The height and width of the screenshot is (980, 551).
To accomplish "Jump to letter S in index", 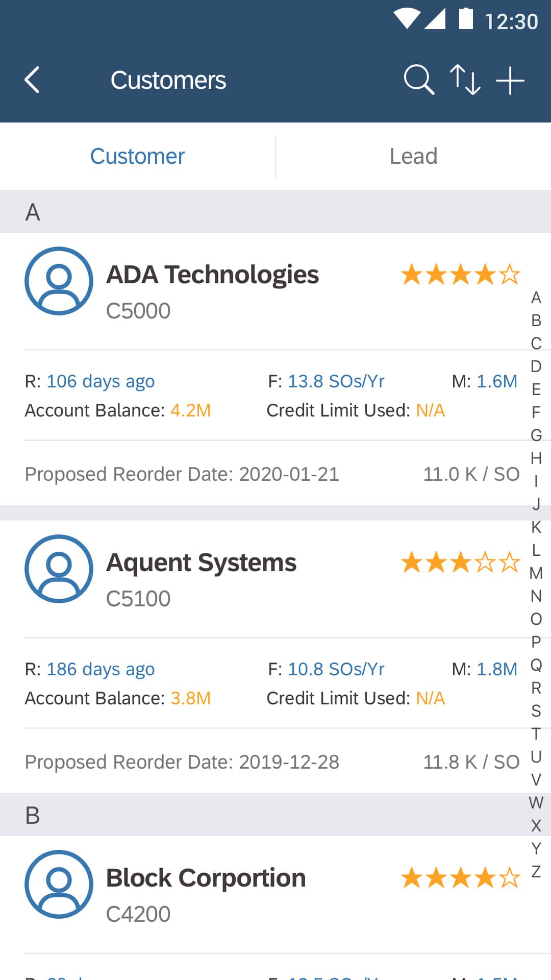I will pos(536,711).
